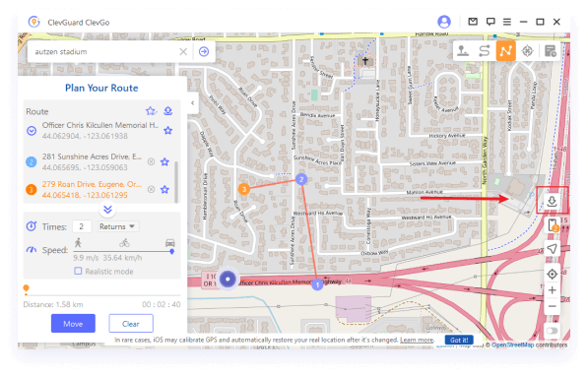This screenshot has width=588, height=375.
Task: Open the Learn more link
Action: (x=417, y=340)
